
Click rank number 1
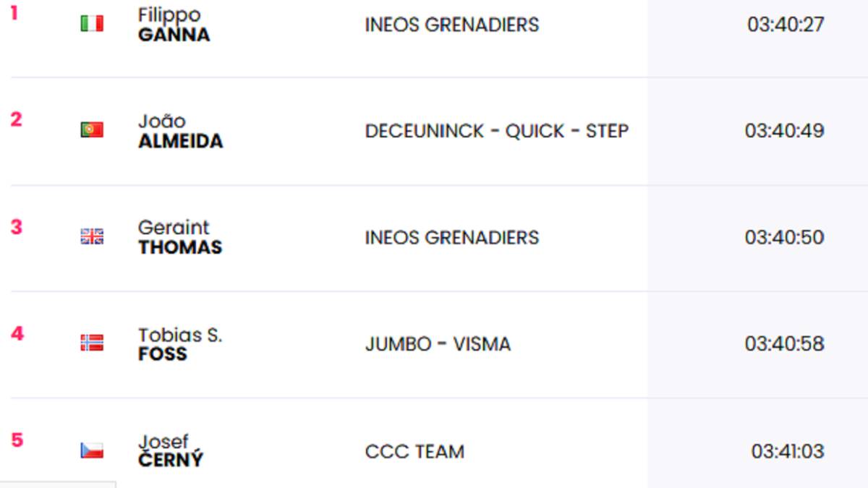click(14, 13)
